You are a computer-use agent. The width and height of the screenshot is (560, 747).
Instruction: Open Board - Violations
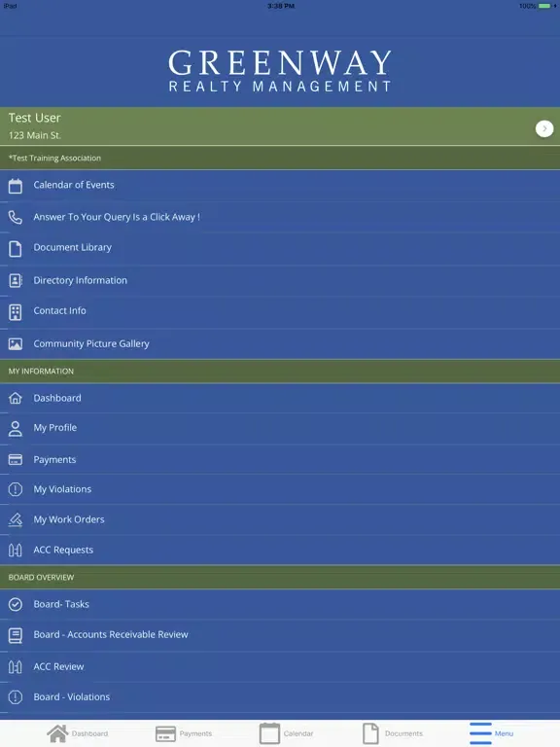tap(280, 697)
